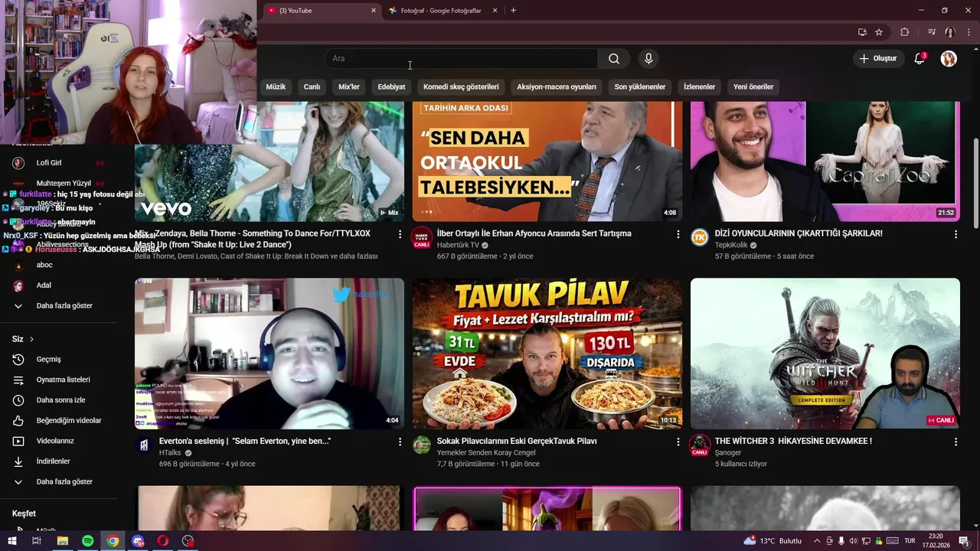Play the TAVUK PİLAV video thumbnail
This screenshot has height=551, width=980.
click(x=547, y=354)
